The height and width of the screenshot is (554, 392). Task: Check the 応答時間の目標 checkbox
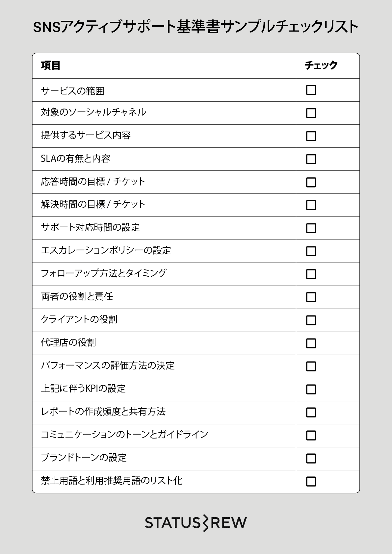pos(311,182)
